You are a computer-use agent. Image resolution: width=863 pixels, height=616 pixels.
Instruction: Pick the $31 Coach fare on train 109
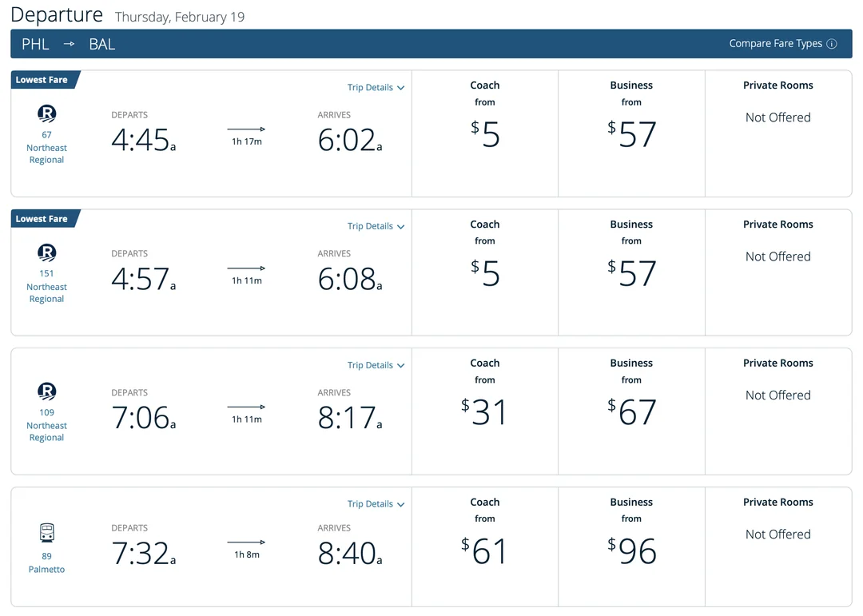tap(485, 411)
